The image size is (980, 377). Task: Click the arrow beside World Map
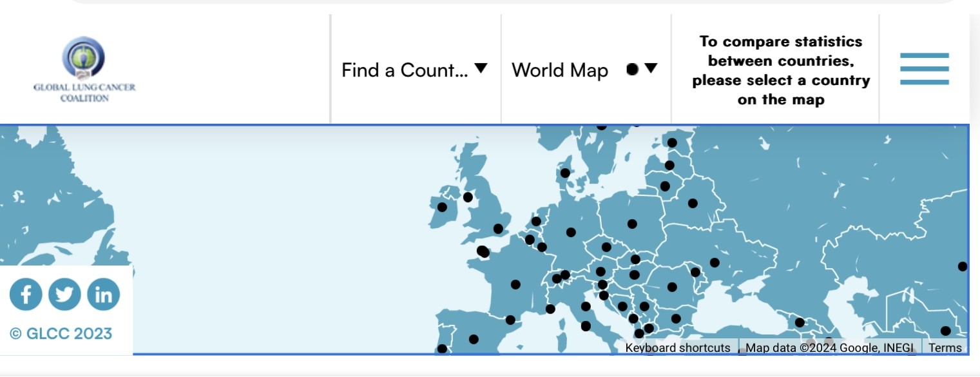tap(651, 68)
